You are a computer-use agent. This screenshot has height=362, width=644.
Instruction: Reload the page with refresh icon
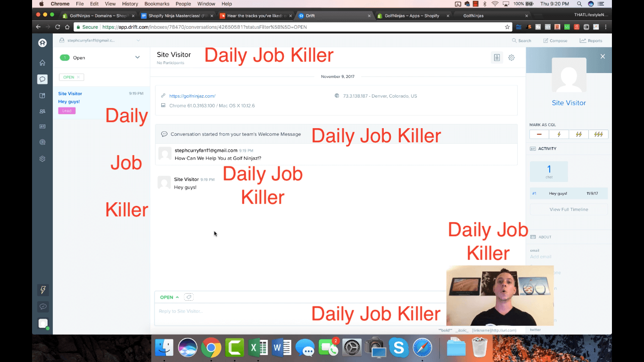(58, 27)
